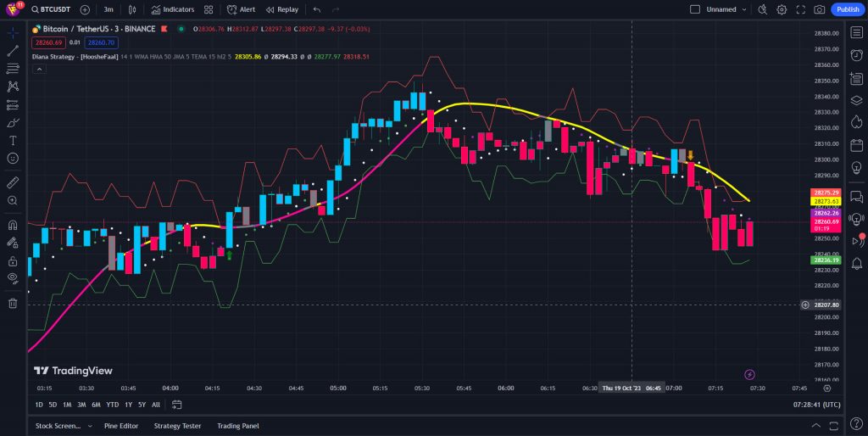This screenshot has width=868, height=436.
Task: Open the hotlists flame panel
Action: click(856, 121)
